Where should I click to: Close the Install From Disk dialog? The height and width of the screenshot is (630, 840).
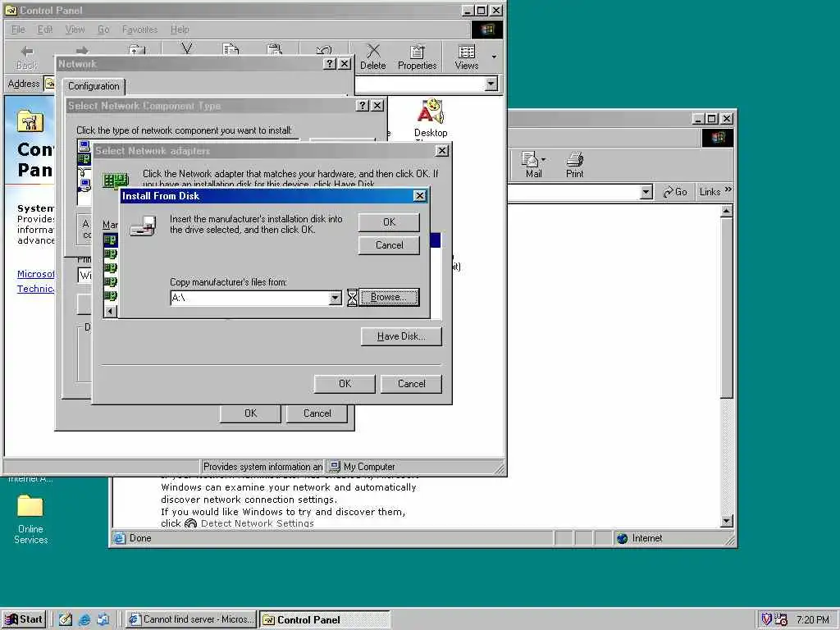(420, 196)
